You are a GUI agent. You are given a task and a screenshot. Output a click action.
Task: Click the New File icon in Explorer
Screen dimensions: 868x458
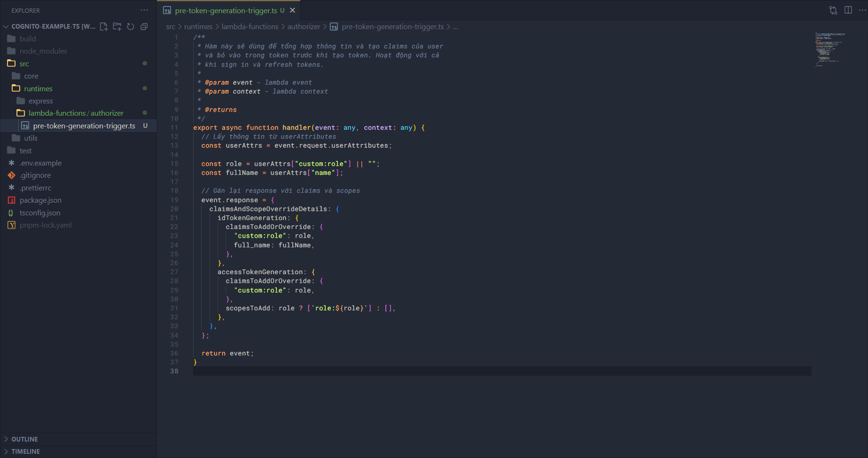104,27
